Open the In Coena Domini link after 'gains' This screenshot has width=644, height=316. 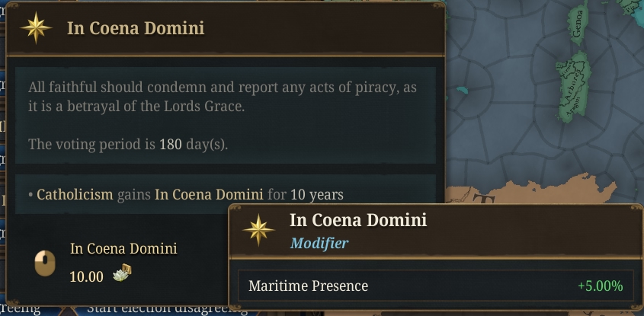point(209,194)
